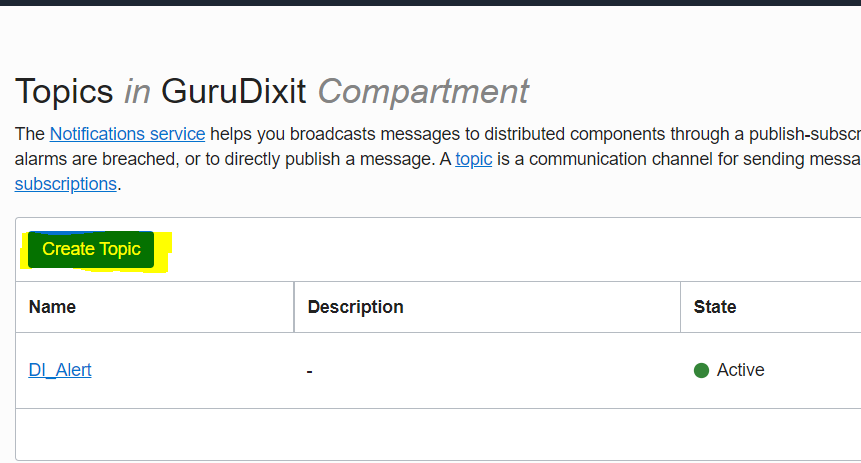Click the word Compartment in the heading
Screen dimensions: 861x463
(x=423, y=92)
